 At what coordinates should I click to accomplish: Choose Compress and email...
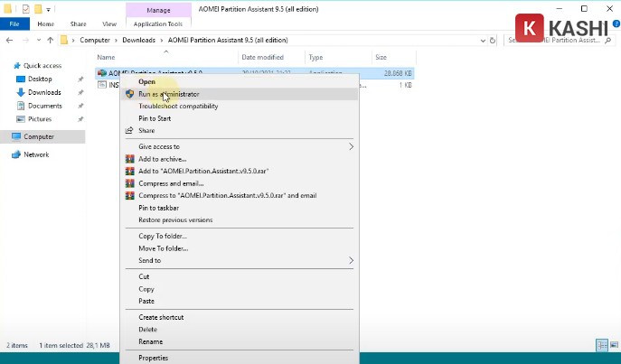pos(240,183)
